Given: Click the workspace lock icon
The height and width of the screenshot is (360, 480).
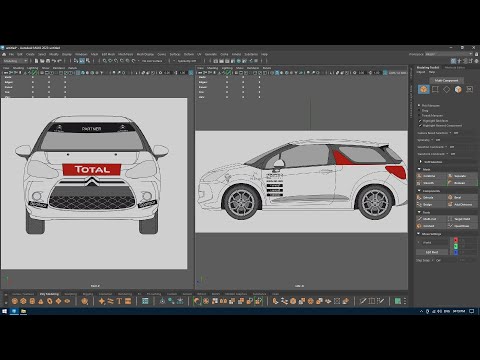Looking at the screenshot, I should pyautogui.click(x=476, y=54).
